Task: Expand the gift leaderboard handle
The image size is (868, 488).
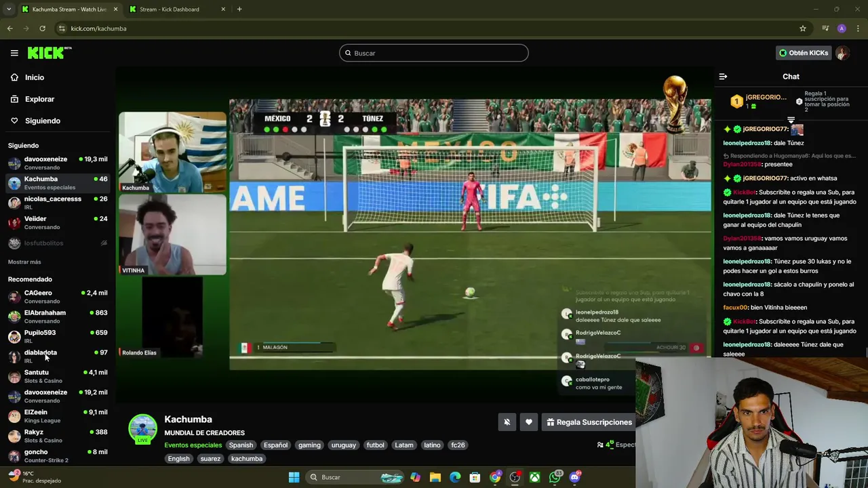Action: [791, 120]
